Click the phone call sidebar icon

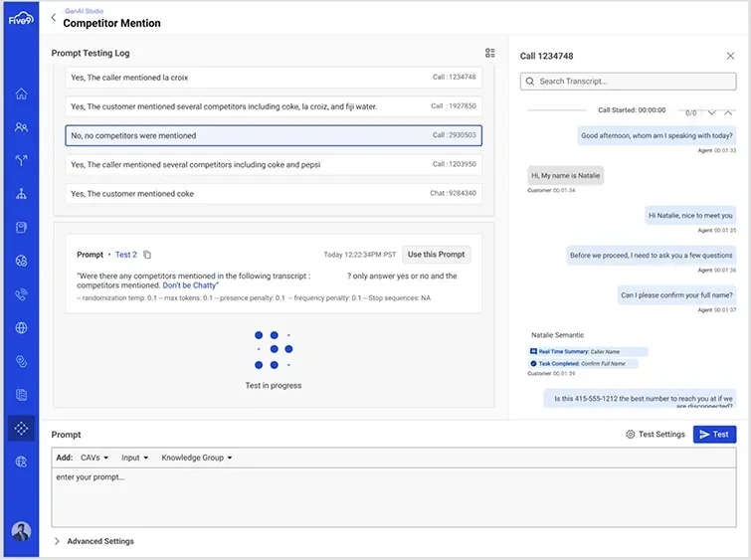pos(21,294)
